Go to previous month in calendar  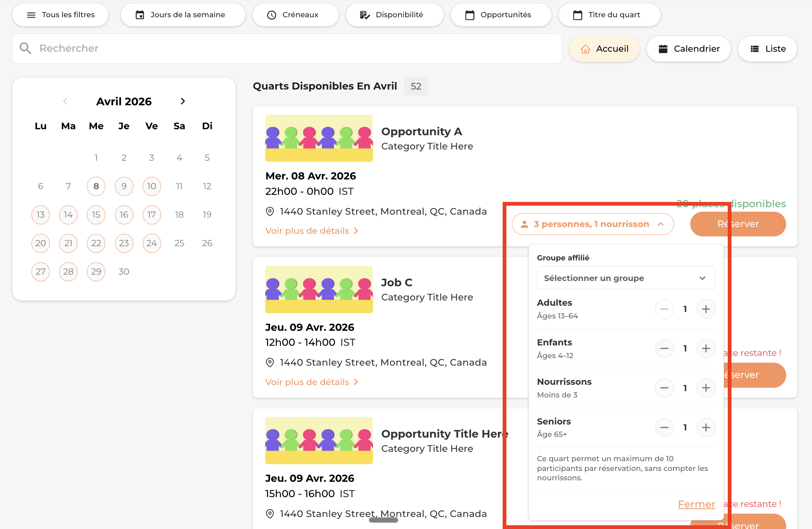coord(65,101)
